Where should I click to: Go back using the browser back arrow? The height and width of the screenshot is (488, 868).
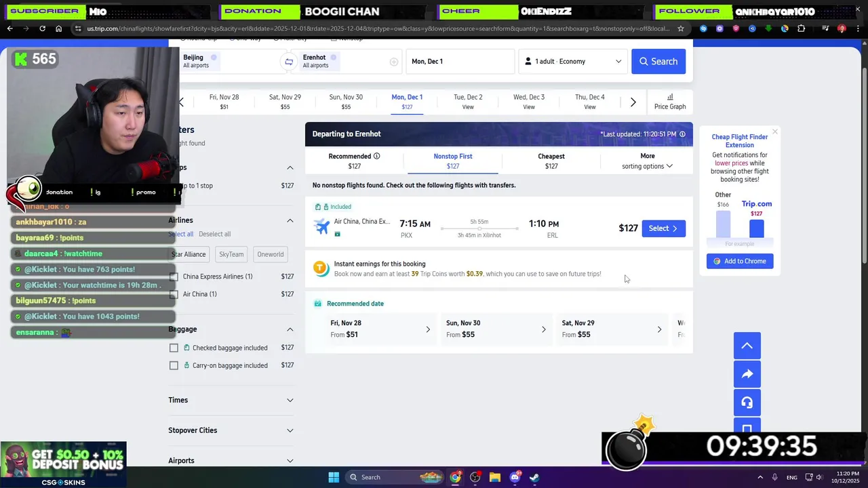[x=9, y=28]
